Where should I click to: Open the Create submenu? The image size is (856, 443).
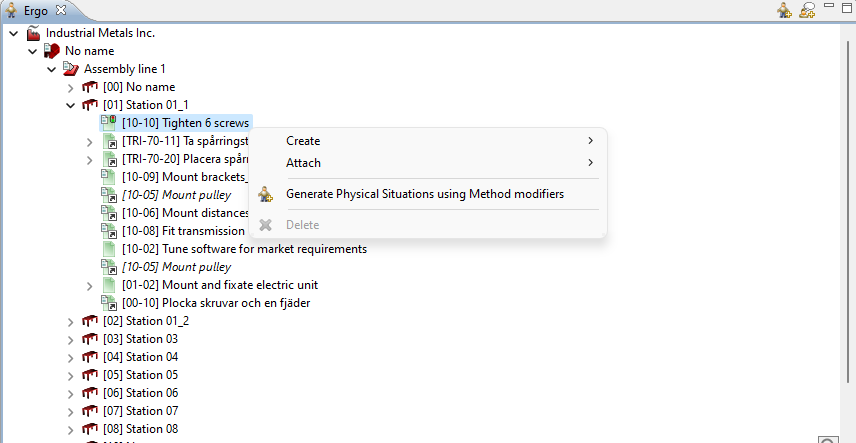point(303,141)
